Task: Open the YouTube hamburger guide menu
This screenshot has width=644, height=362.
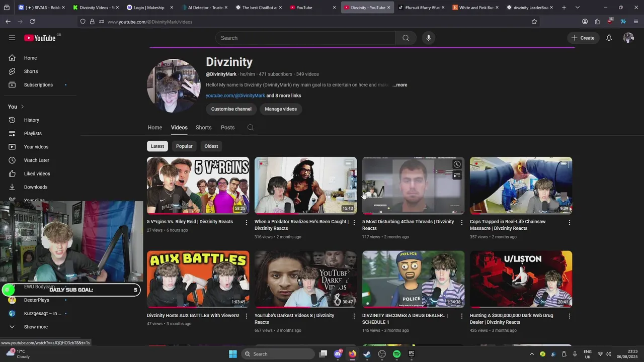Action: point(12,38)
